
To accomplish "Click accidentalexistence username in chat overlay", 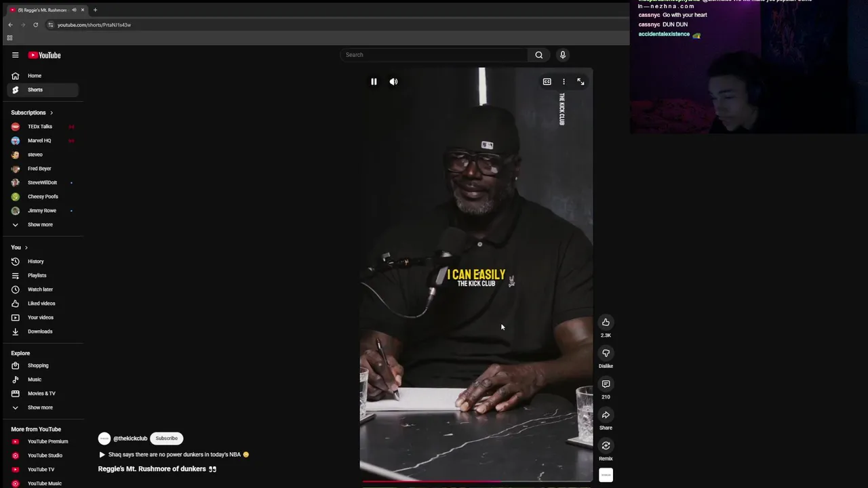I will tap(664, 34).
